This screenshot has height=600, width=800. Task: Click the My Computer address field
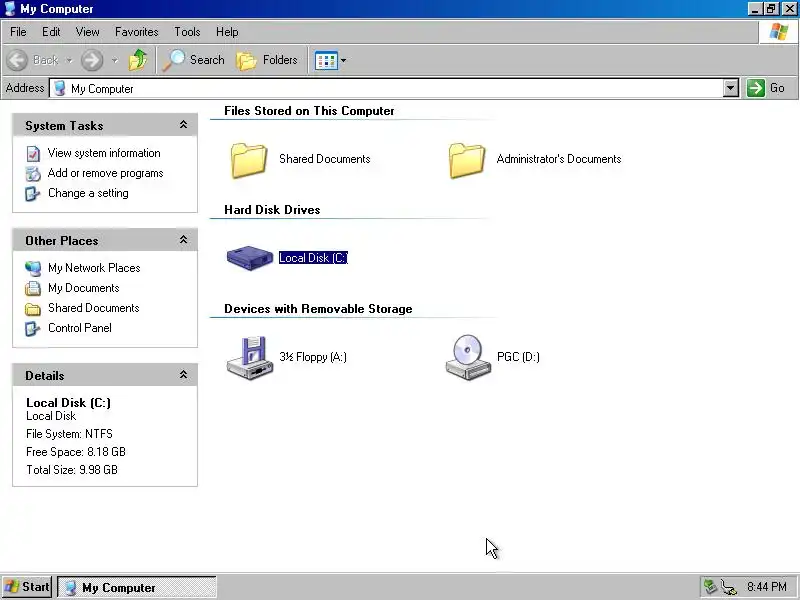tap(387, 88)
